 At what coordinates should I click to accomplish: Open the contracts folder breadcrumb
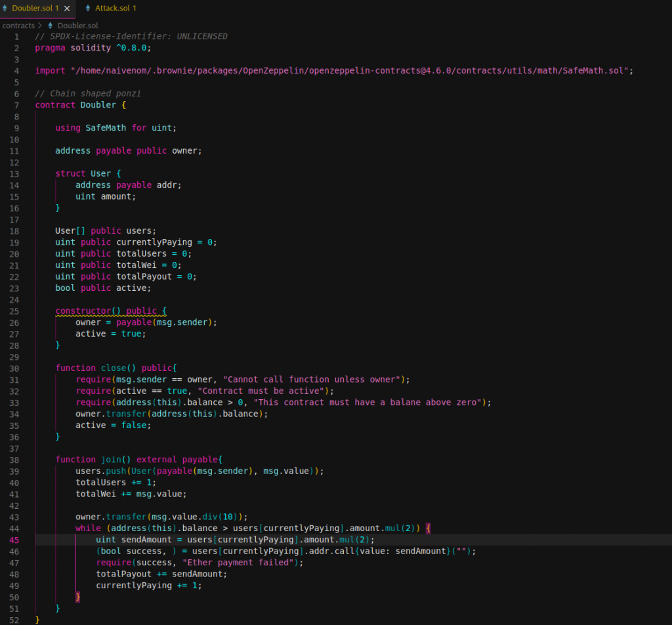pos(18,26)
